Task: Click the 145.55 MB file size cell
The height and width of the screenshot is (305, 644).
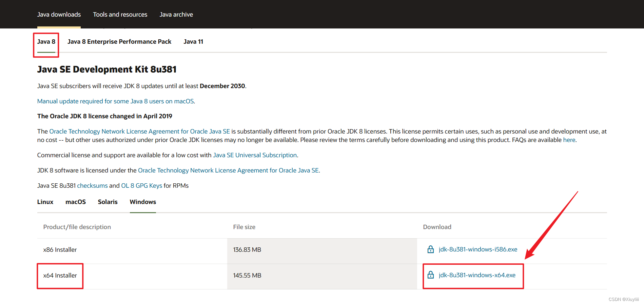Action: [x=322, y=277]
